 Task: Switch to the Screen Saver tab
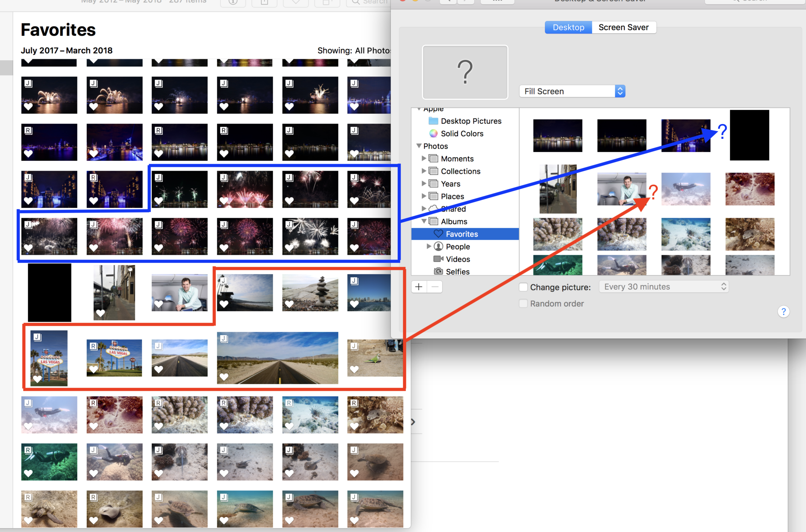pos(624,28)
